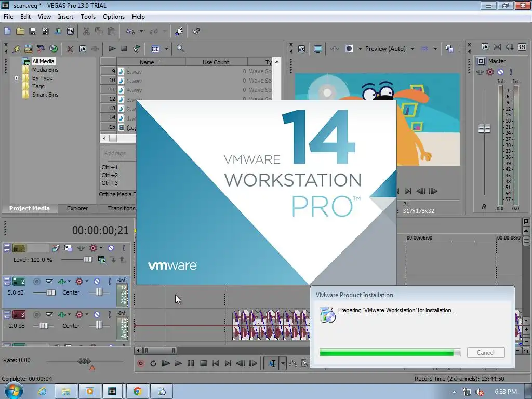Open track 3 Track FX dropdown arrow

point(87,314)
